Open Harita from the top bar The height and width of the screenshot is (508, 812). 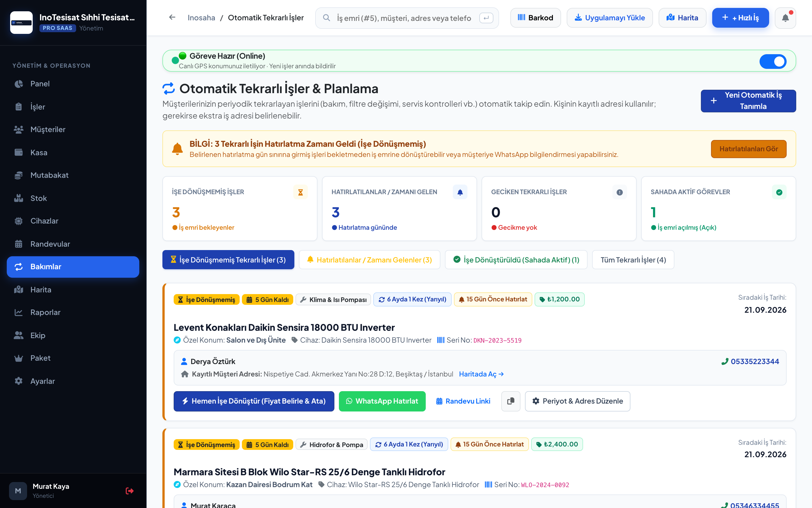click(682, 18)
